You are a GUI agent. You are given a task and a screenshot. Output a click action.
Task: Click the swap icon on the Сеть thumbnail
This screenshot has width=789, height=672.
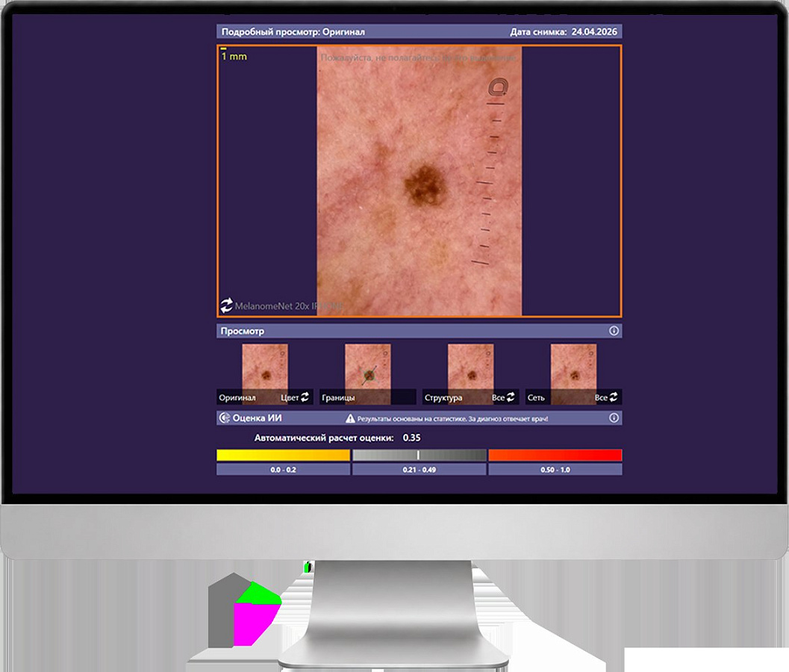[x=614, y=397]
